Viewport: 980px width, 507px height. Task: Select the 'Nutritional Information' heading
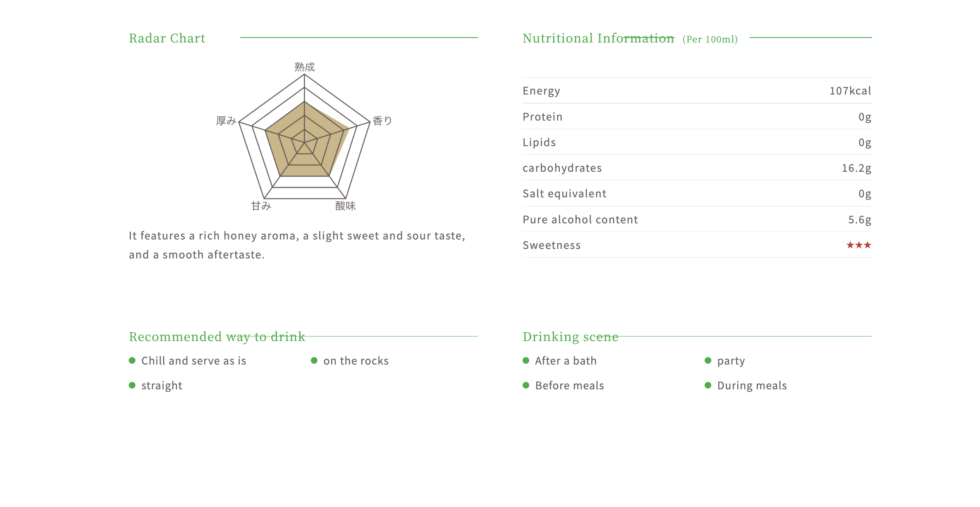pos(599,38)
